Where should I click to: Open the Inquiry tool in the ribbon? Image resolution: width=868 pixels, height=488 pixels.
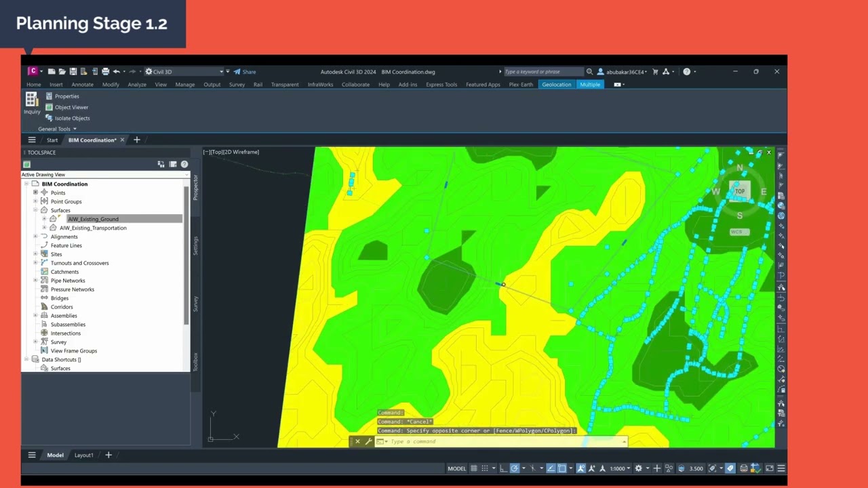tap(31, 103)
